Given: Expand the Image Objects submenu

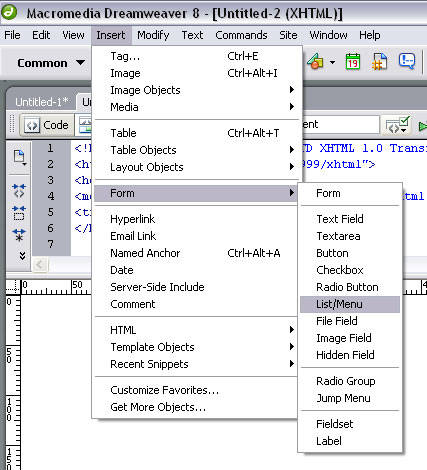Looking at the screenshot, I should [197, 90].
